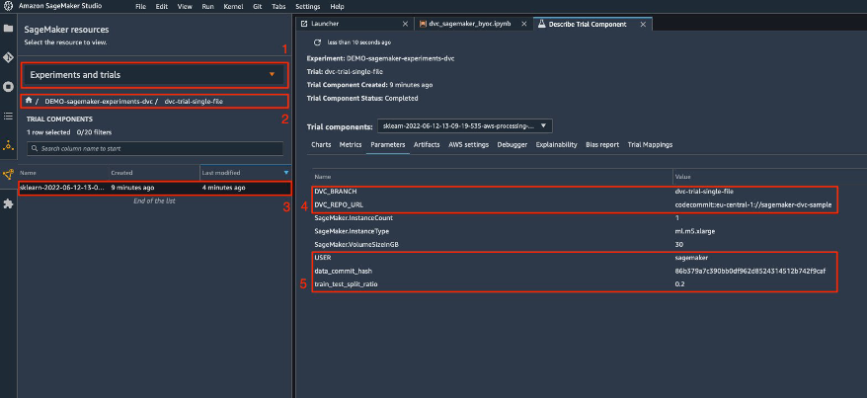Viewport: 868px width, 399px height.
Task: Close the Launcher tab
Action: point(405,24)
